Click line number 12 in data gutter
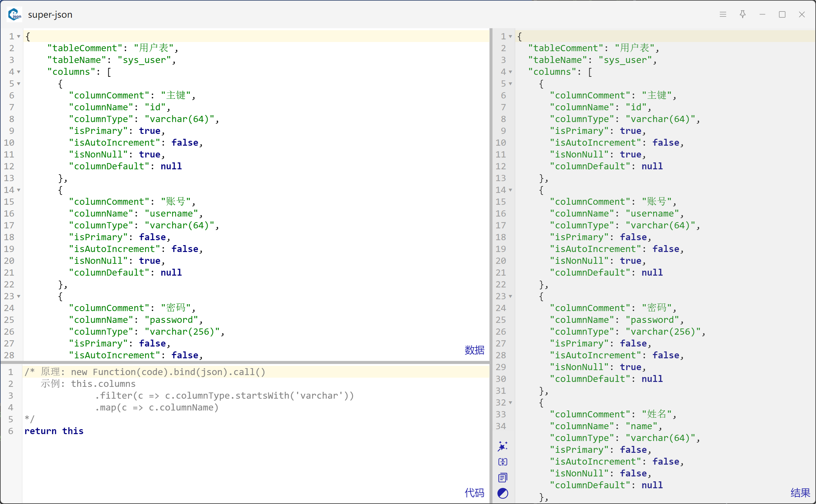The image size is (816, 504). tap(9, 166)
